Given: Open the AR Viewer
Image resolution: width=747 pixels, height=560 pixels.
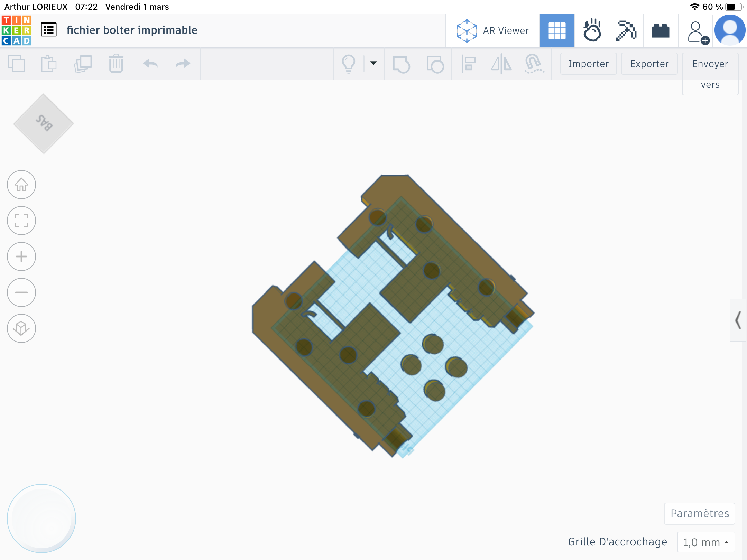Looking at the screenshot, I should coord(493,30).
